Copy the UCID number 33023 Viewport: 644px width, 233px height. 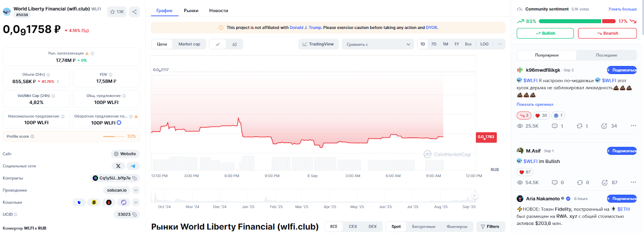pyautogui.click(x=135, y=214)
